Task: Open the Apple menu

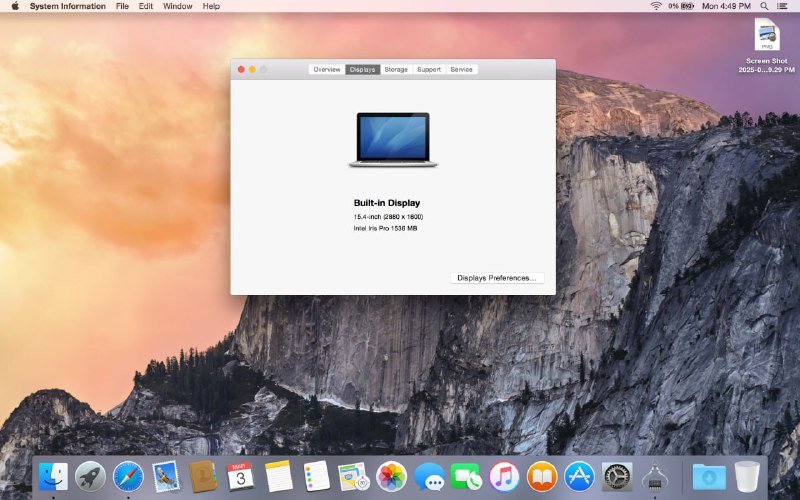Action: pyautogui.click(x=15, y=6)
